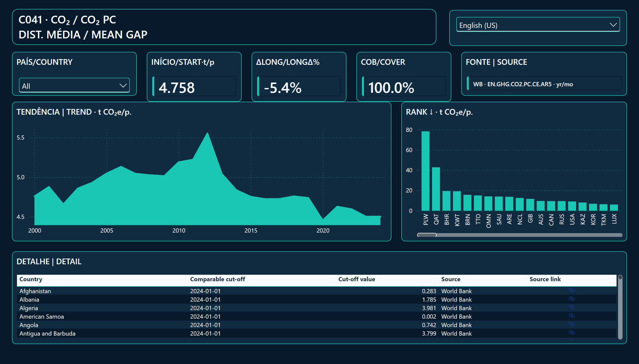Select the SAU bar in the rank chart
This screenshot has width=639, height=364.
point(499,204)
